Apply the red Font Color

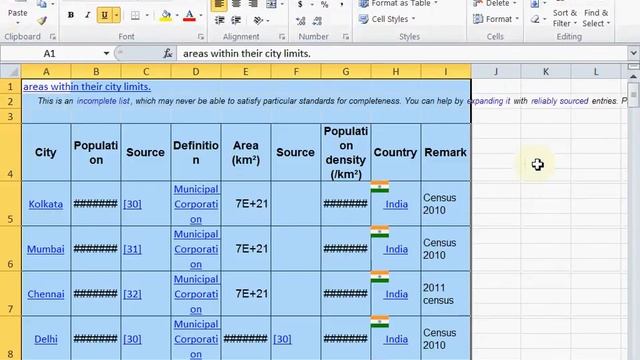189,16
